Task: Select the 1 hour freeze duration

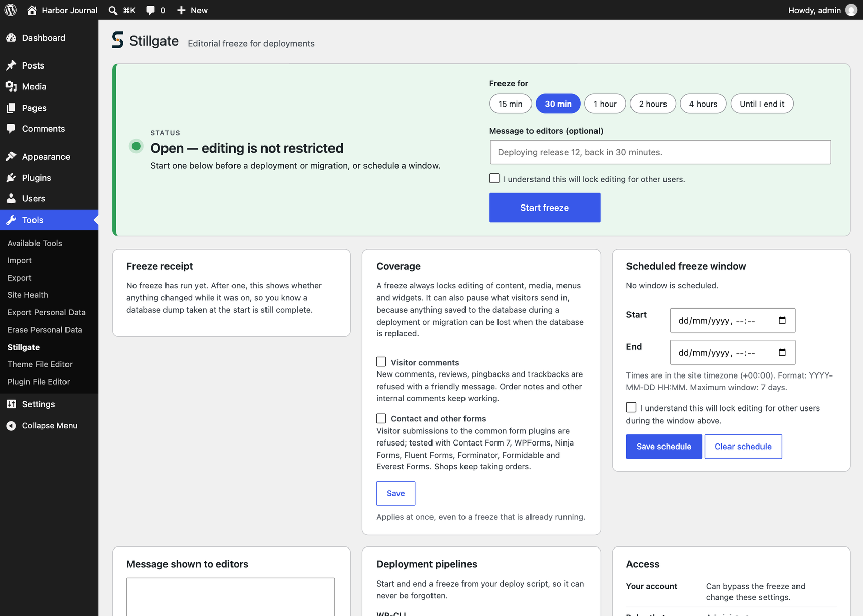Action: (605, 104)
